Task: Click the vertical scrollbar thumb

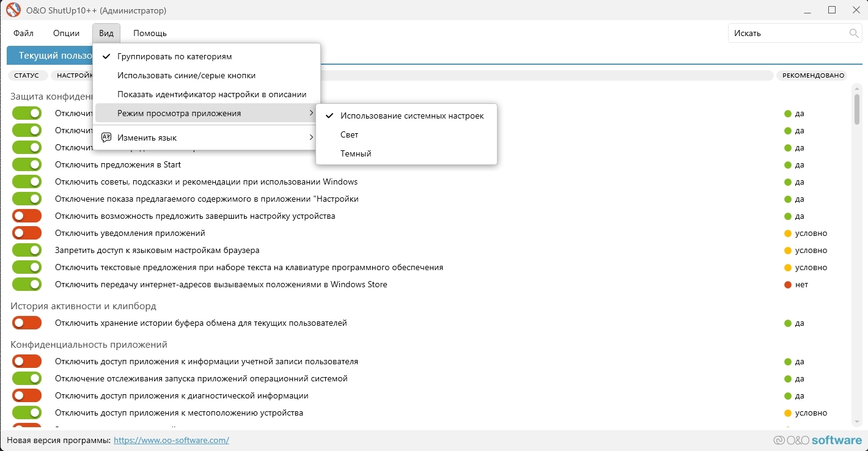Action: pyautogui.click(x=856, y=108)
